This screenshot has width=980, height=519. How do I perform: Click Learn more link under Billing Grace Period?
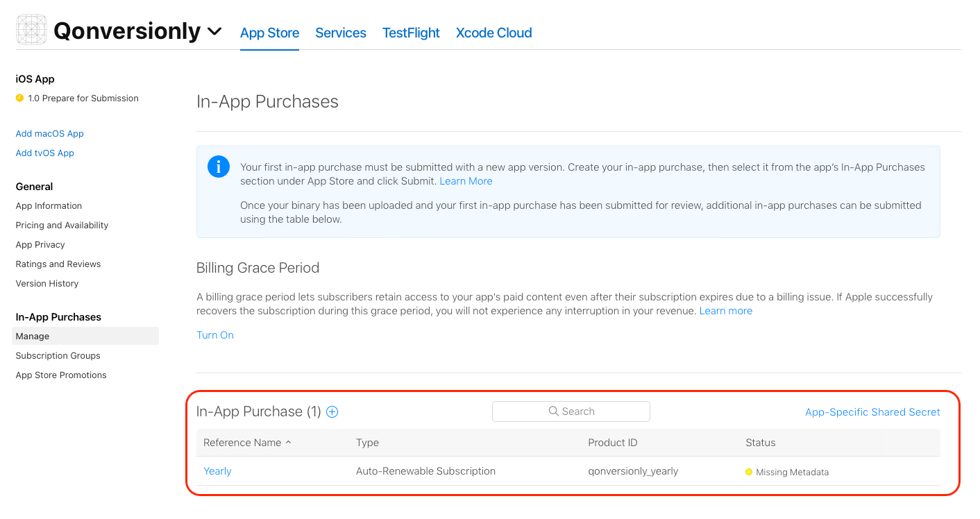coord(725,311)
